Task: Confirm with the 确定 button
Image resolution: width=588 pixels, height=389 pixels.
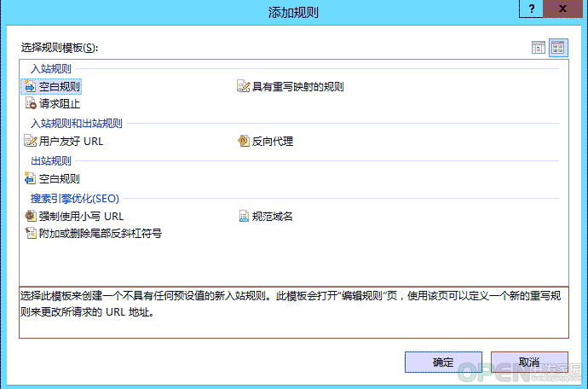Action: (443, 362)
